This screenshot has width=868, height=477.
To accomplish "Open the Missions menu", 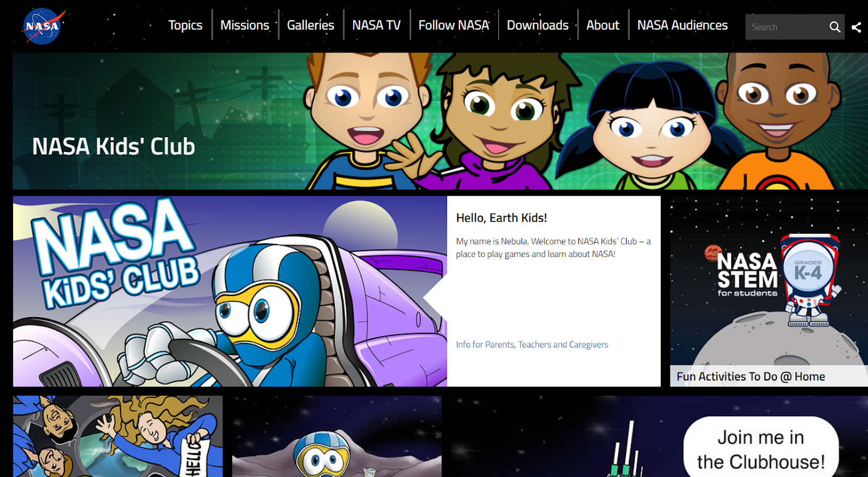I will click(245, 25).
